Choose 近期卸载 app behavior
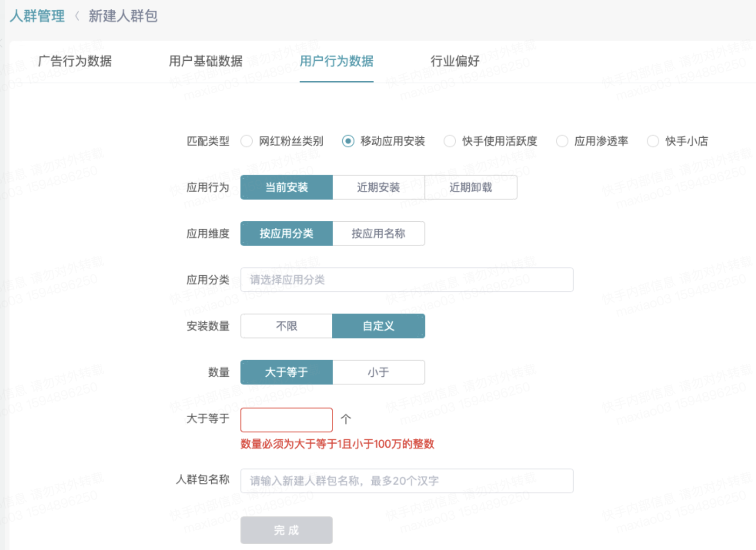 (471, 187)
